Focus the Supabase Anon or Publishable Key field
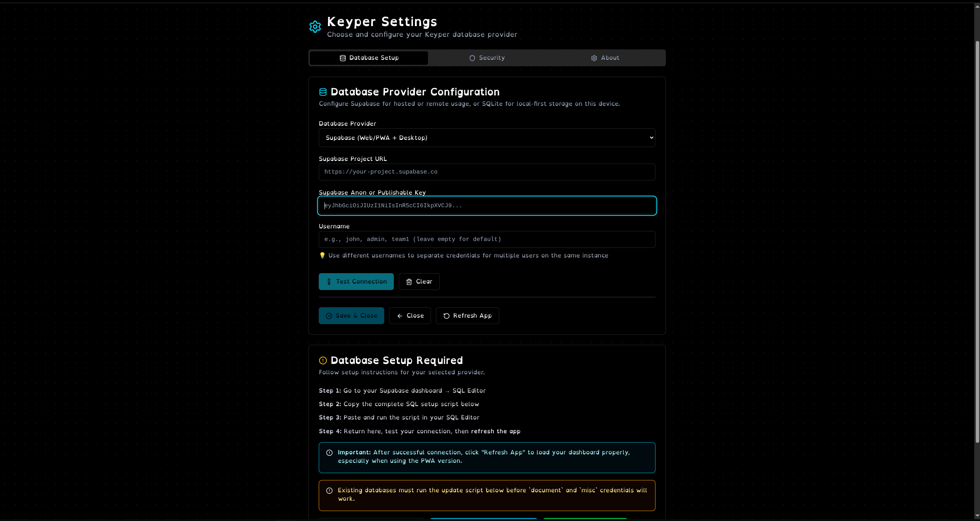Viewport: 980px width, 521px height. click(487, 206)
